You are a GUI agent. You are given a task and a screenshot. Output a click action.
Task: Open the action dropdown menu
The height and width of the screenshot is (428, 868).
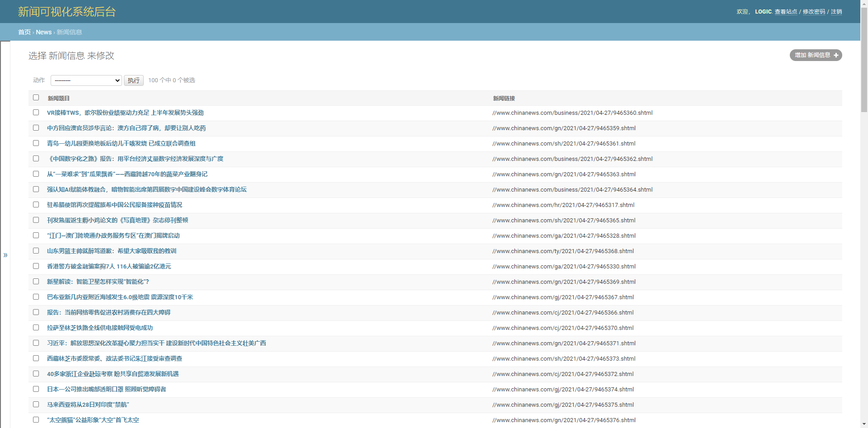tap(86, 80)
